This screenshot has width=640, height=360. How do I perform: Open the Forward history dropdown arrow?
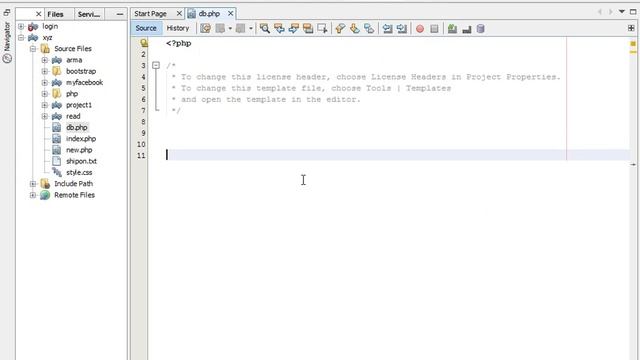point(251,29)
